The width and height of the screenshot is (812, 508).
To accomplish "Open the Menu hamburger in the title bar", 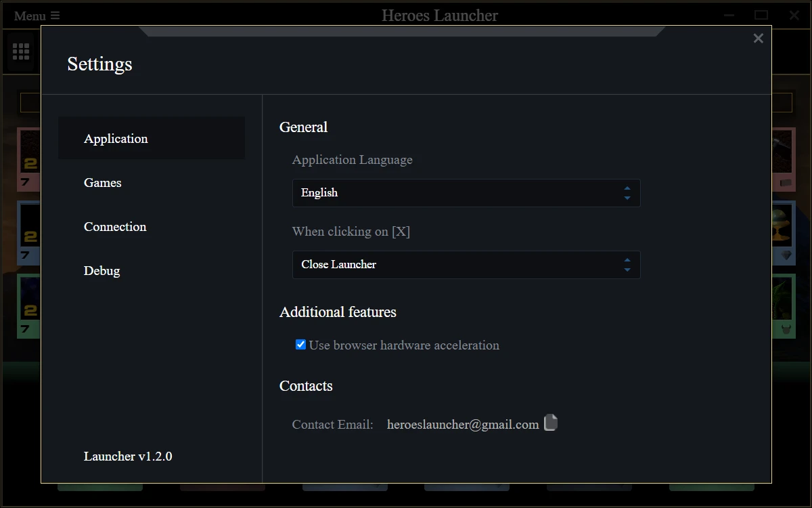I will [37, 16].
